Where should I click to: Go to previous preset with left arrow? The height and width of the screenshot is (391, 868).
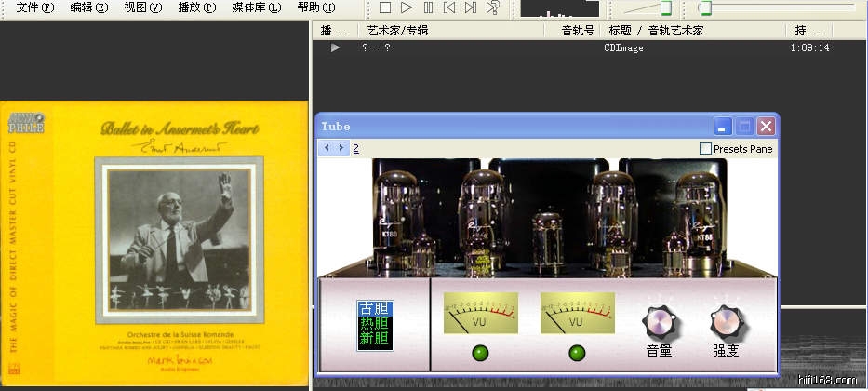[x=327, y=147]
